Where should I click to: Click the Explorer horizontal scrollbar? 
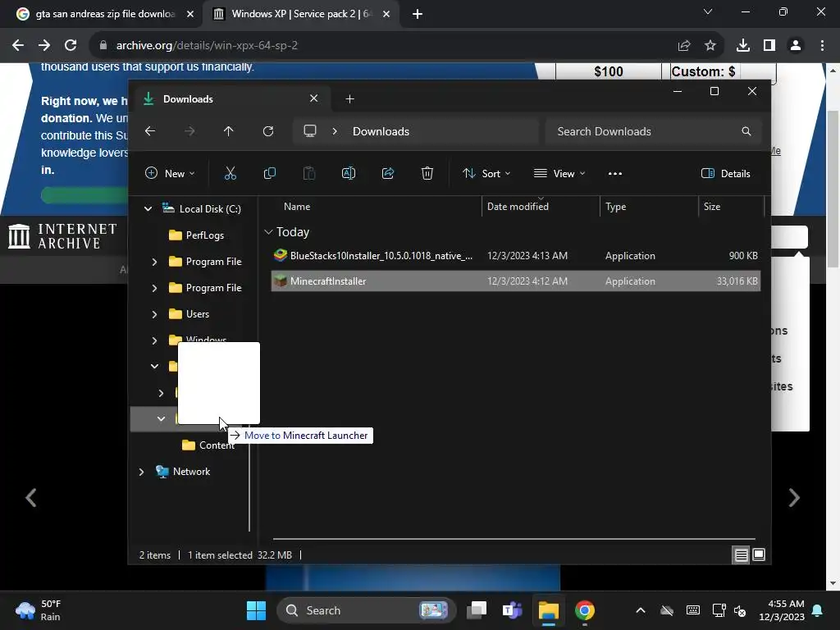pos(514,538)
